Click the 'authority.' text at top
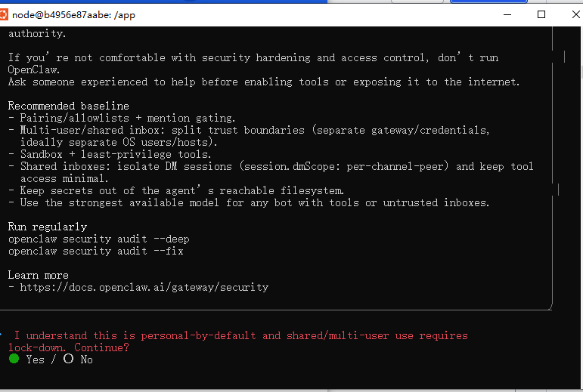The image size is (583, 392). point(37,34)
